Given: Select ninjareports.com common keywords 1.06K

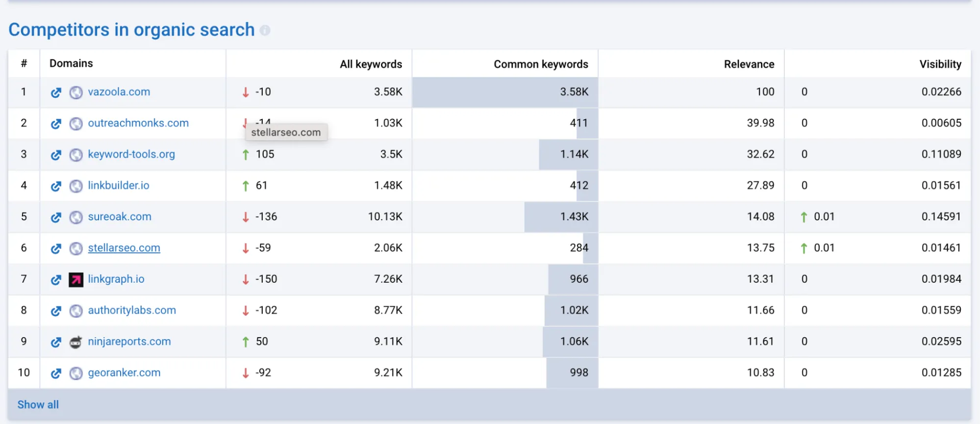Looking at the screenshot, I should (574, 341).
